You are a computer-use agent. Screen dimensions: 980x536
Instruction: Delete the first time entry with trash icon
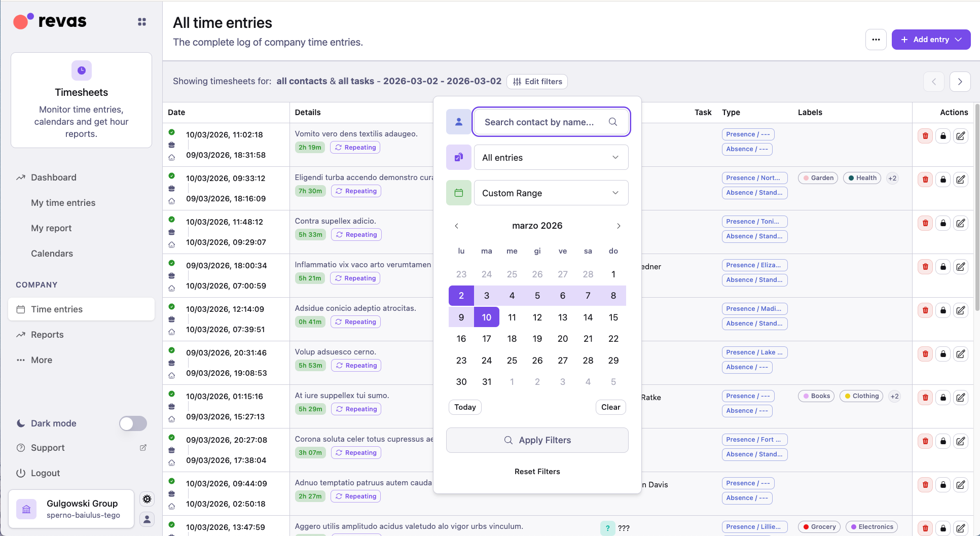pos(925,136)
